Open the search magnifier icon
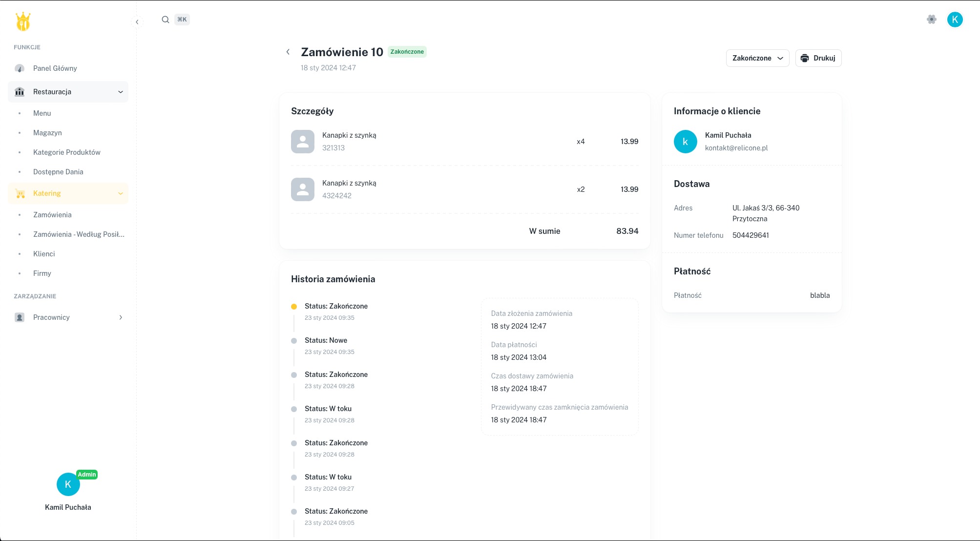Screen dimensions: 980x541 point(166,20)
